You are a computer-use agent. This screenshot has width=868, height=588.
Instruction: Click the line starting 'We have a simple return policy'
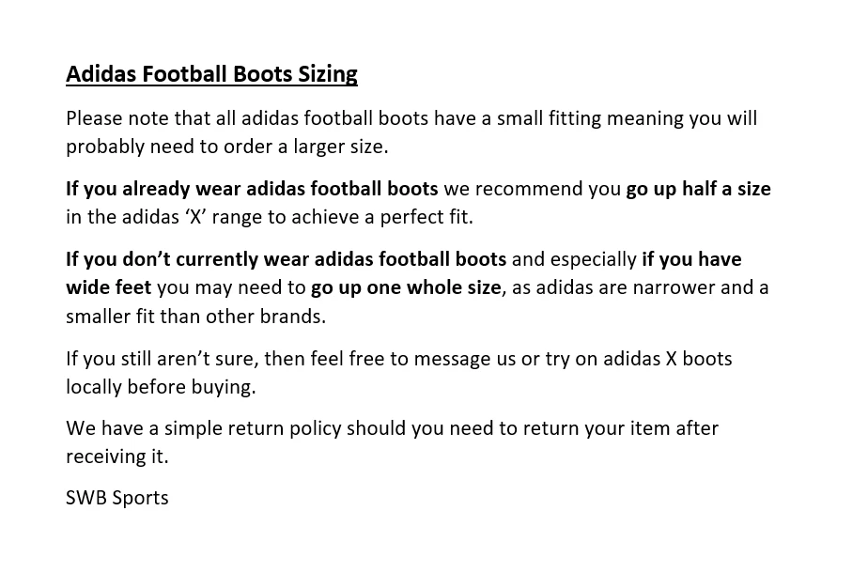click(x=392, y=428)
